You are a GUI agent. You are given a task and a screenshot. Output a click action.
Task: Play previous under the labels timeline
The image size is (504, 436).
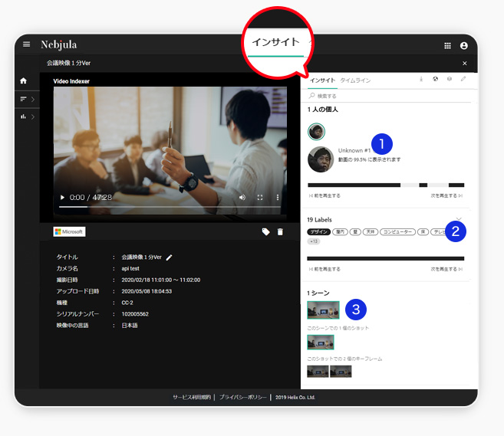[324, 269]
